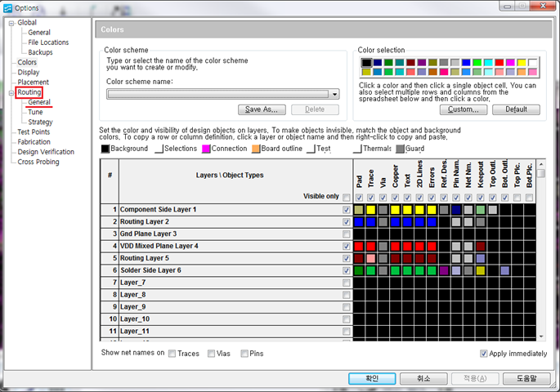Open the Placement options page
560x392 pixels.
pyautogui.click(x=34, y=82)
